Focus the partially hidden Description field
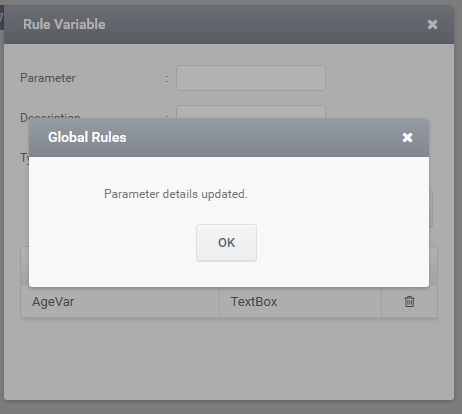462x414 pixels. coord(251,112)
